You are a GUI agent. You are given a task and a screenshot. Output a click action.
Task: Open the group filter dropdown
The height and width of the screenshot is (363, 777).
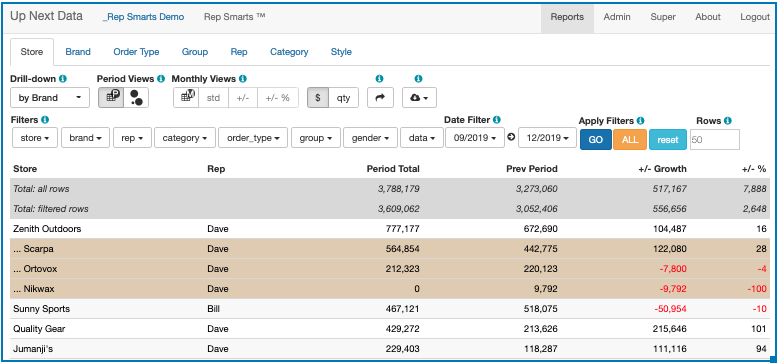pyautogui.click(x=316, y=138)
